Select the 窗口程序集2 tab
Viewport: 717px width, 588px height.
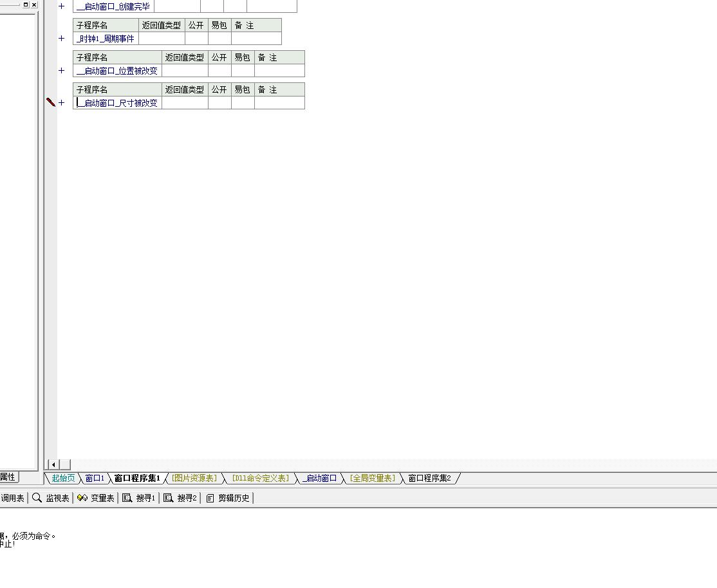pyautogui.click(x=429, y=478)
